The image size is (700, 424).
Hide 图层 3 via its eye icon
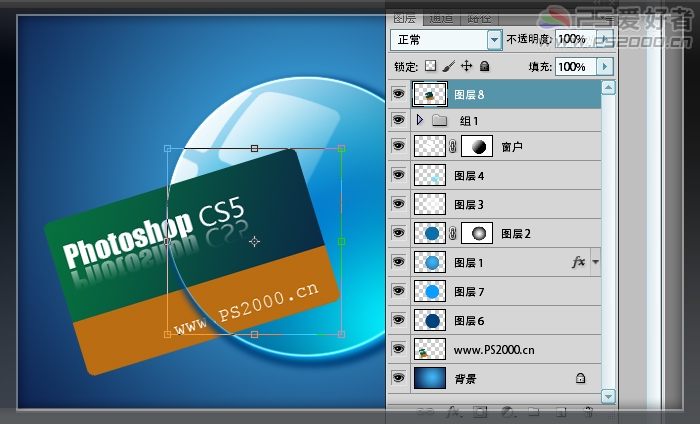click(398, 204)
